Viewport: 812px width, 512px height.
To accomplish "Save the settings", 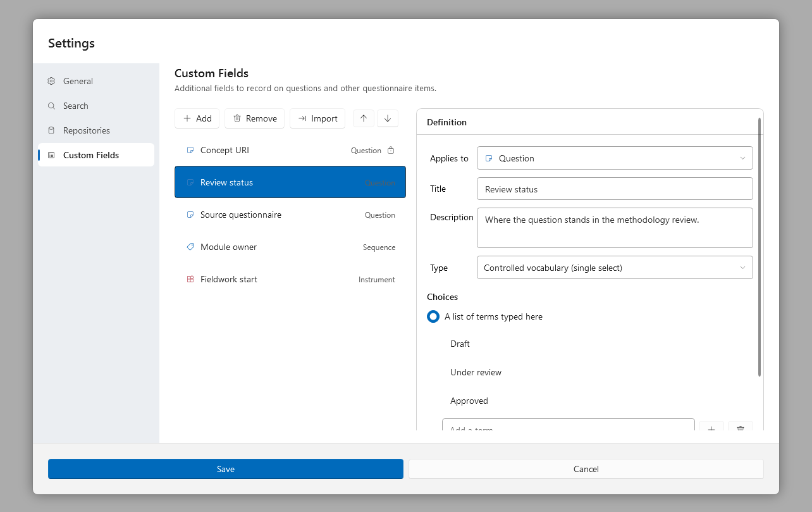I will [x=226, y=469].
